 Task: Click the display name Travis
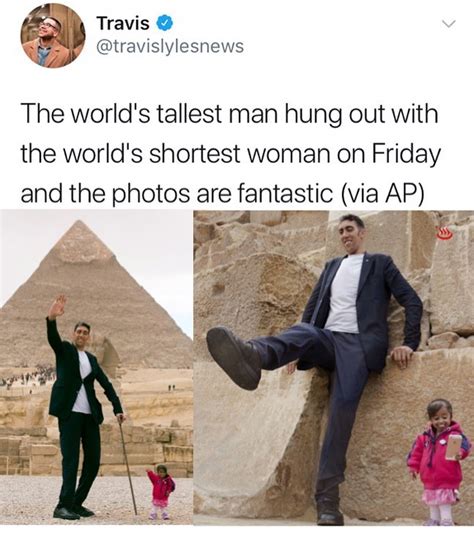tap(123, 23)
